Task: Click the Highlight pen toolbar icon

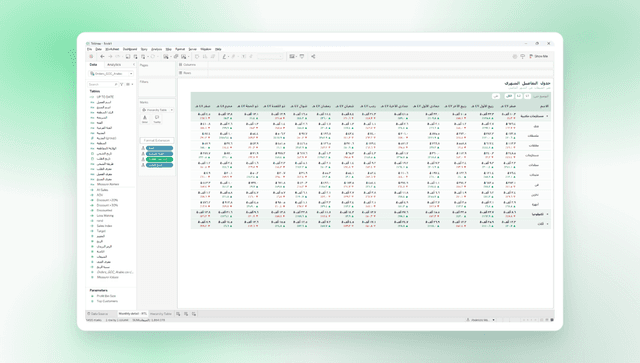Action: point(224,56)
